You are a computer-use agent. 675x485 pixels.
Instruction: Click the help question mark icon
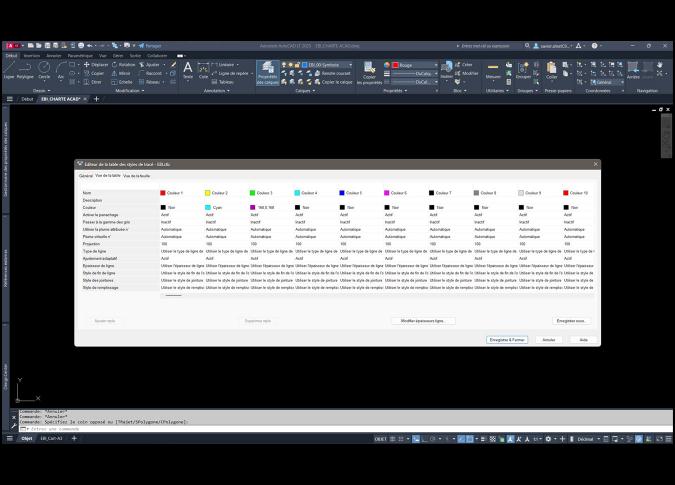click(x=594, y=46)
